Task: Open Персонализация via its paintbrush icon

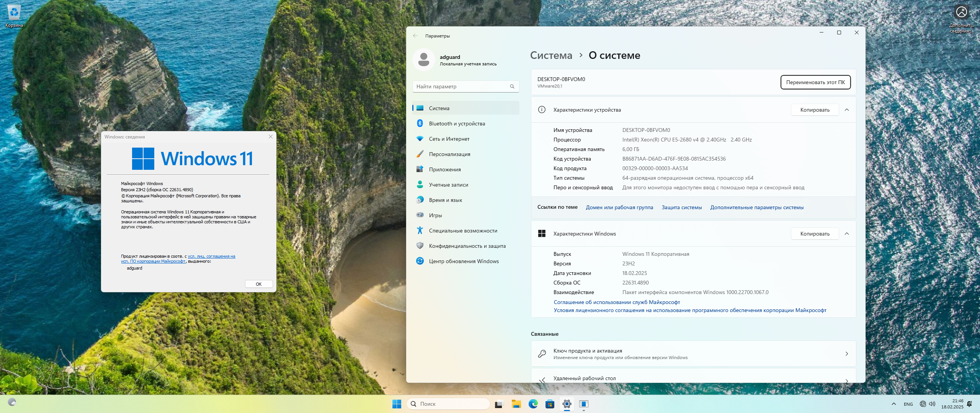Action: (420, 154)
